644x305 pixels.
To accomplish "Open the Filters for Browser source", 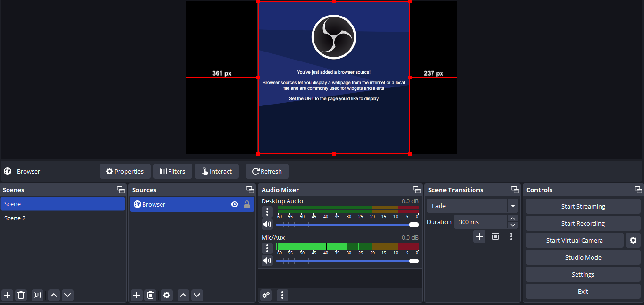I will point(172,171).
